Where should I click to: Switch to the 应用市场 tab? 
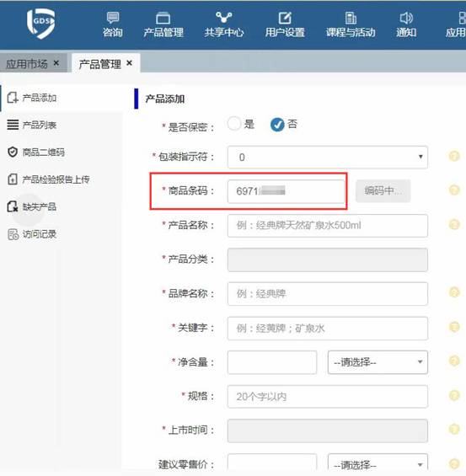pyautogui.click(x=27, y=64)
